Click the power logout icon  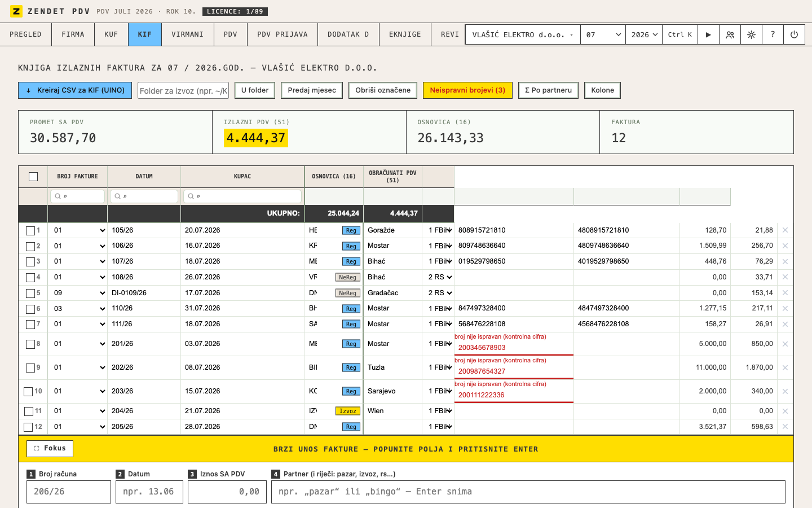[794, 34]
